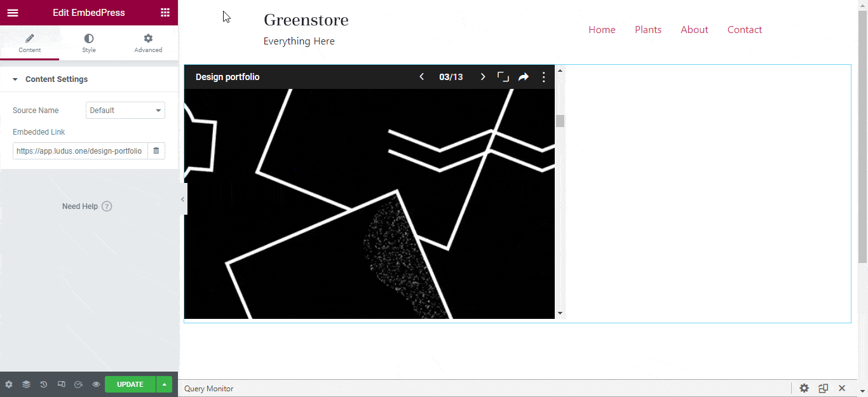Collapse the Elementor side panel
868x397 pixels.
tap(182, 199)
